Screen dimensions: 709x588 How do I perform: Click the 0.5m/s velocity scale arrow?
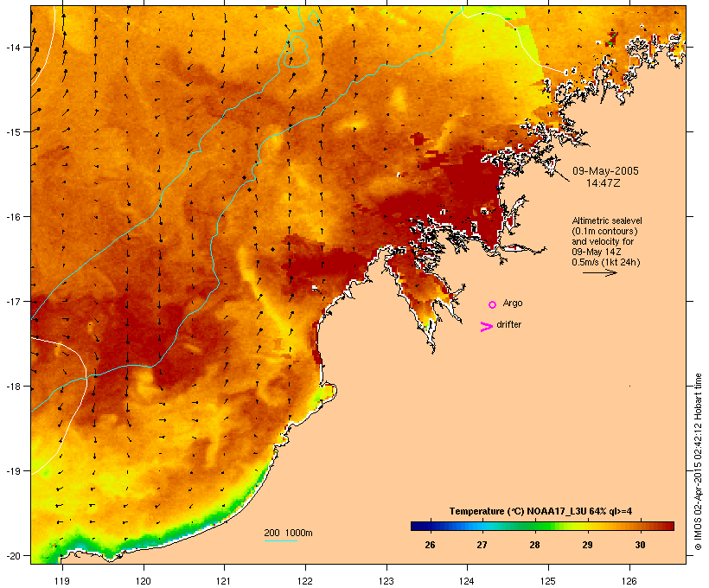pos(600,272)
